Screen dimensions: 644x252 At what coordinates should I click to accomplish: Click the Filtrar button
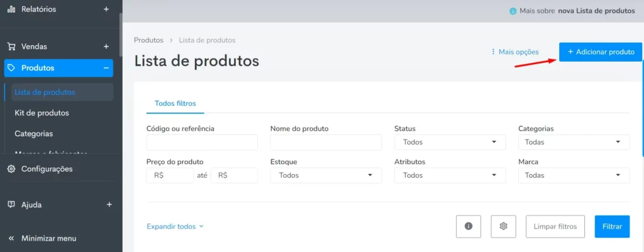tap(612, 226)
